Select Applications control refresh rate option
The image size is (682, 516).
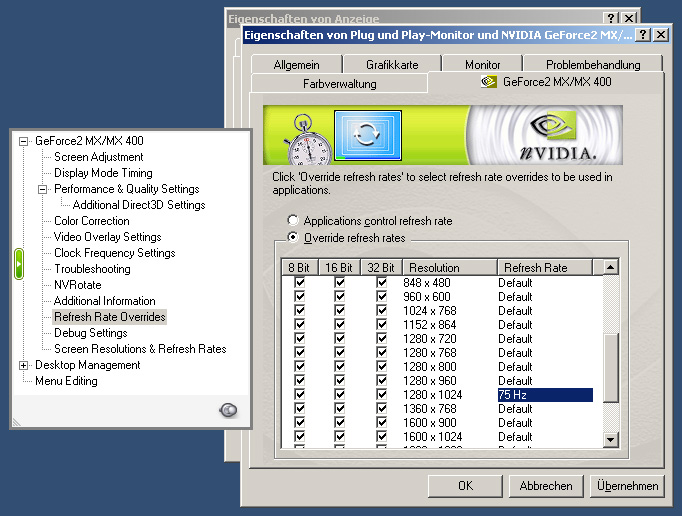click(293, 221)
